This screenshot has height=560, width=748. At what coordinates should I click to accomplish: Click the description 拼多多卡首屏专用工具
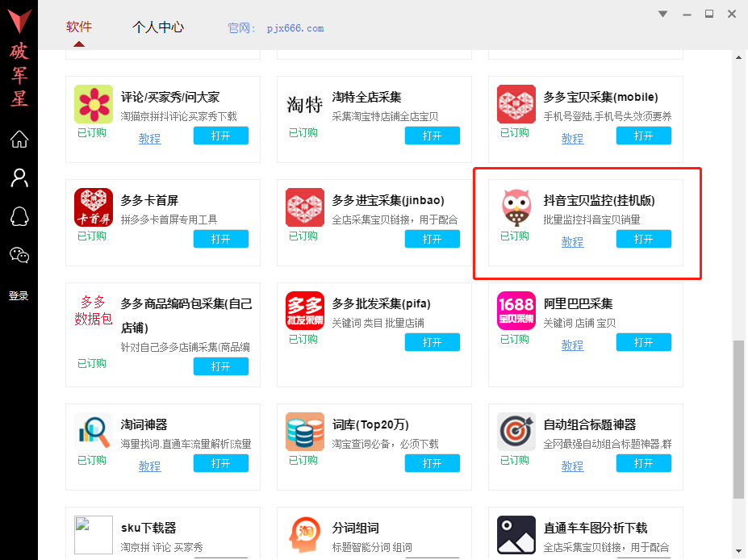[x=169, y=220]
